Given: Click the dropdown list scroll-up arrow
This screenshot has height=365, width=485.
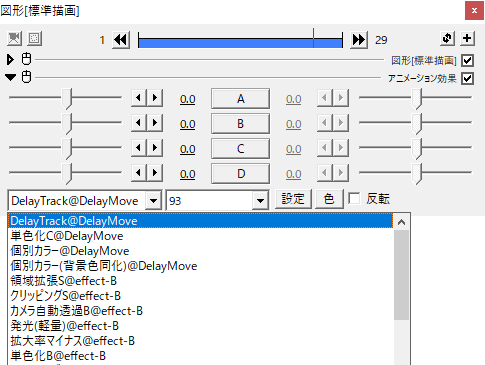Looking at the screenshot, I should pos(401,222).
